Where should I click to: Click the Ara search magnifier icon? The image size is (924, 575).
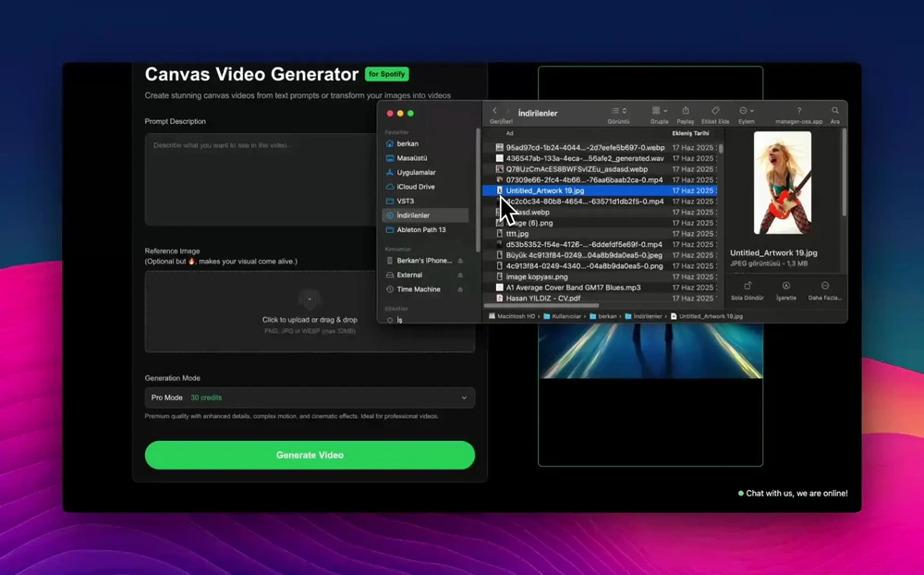[834, 109]
